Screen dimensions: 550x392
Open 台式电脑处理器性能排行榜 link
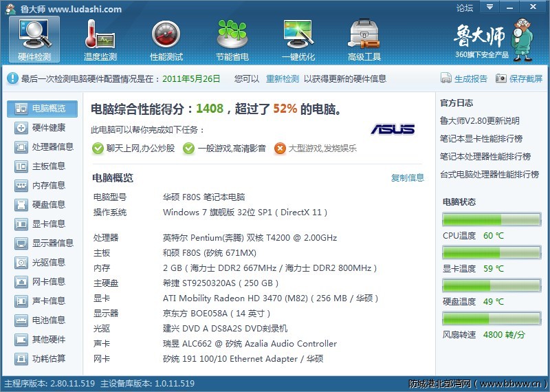(x=489, y=175)
